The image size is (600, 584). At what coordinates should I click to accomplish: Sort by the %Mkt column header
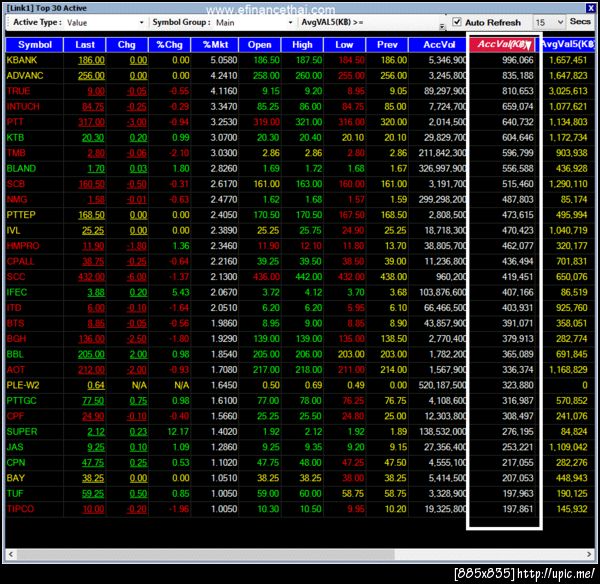click(x=215, y=45)
